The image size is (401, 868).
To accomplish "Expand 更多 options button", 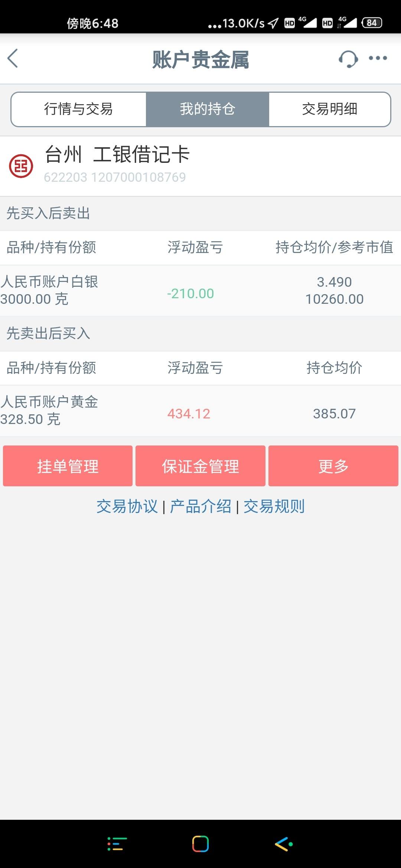I will [x=333, y=466].
